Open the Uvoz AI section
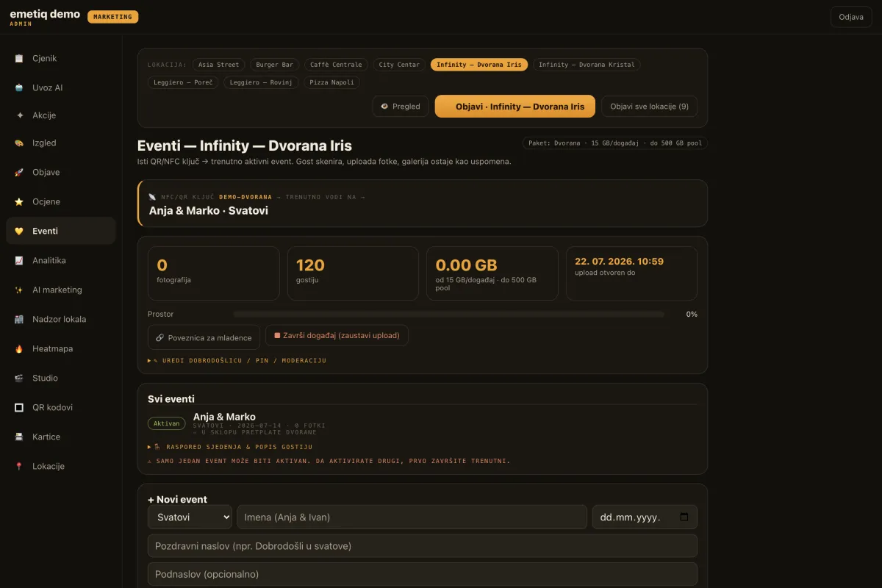 (61, 87)
